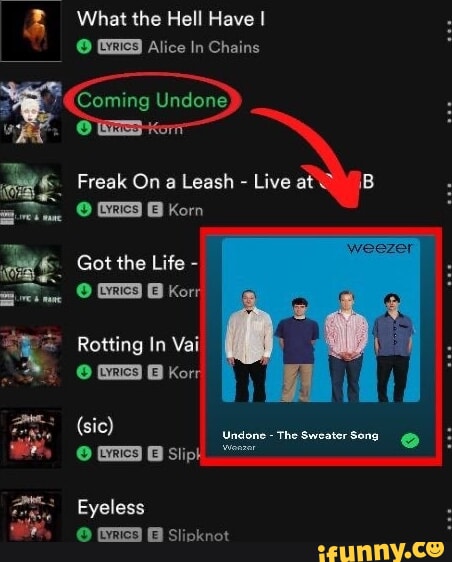This screenshot has height=562, width=452.
Task: Click download icon under Eyeless
Action: click(84, 534)
